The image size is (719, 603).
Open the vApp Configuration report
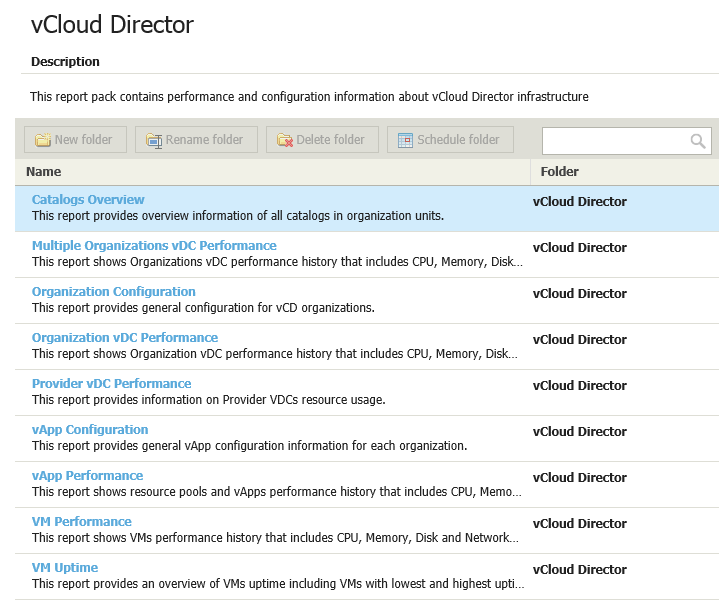(90, 430)
